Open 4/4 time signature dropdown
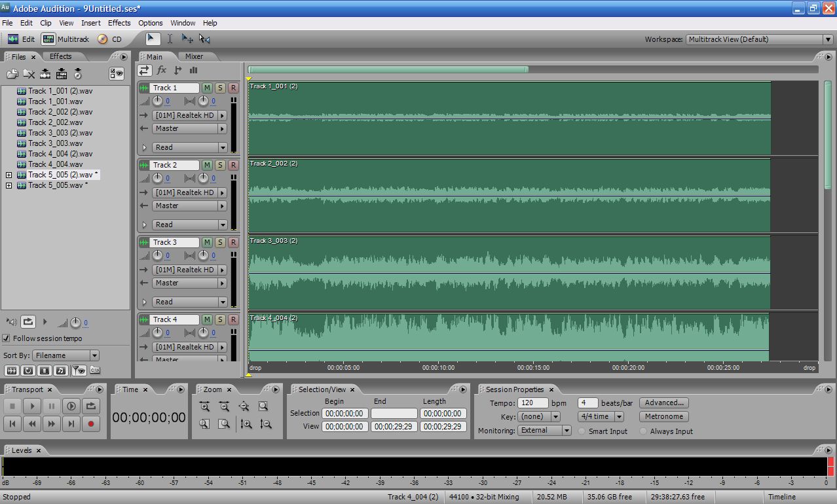Image resolution: width=837 pixels, height=504 pixels. (601, 416)
